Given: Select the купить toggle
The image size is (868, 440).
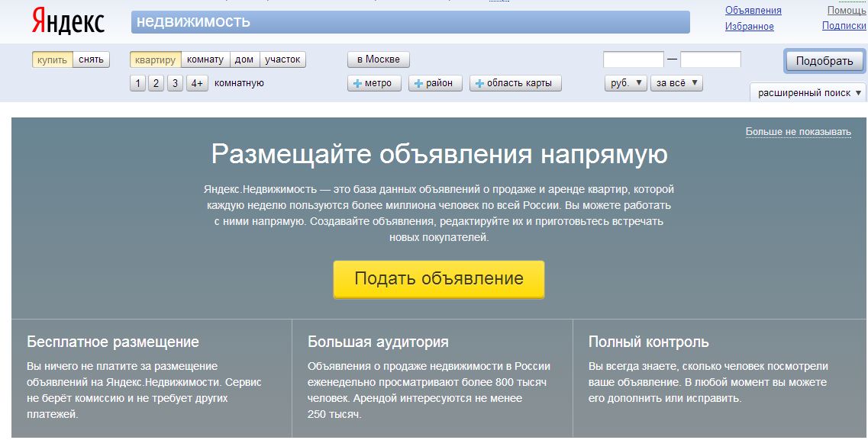Looking at the screenshot, I should tap(53, 59).
